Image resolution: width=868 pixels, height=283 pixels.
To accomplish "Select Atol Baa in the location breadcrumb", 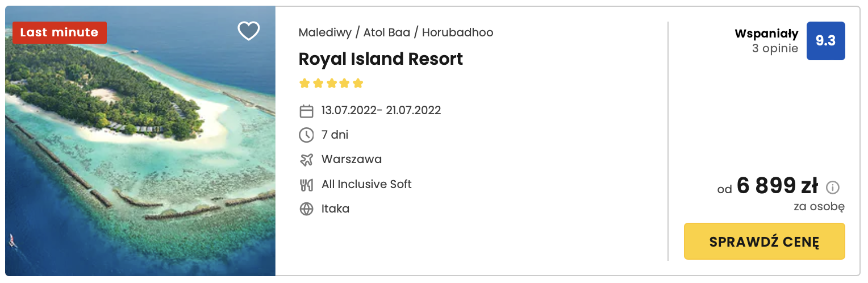I will coord(387,32).
